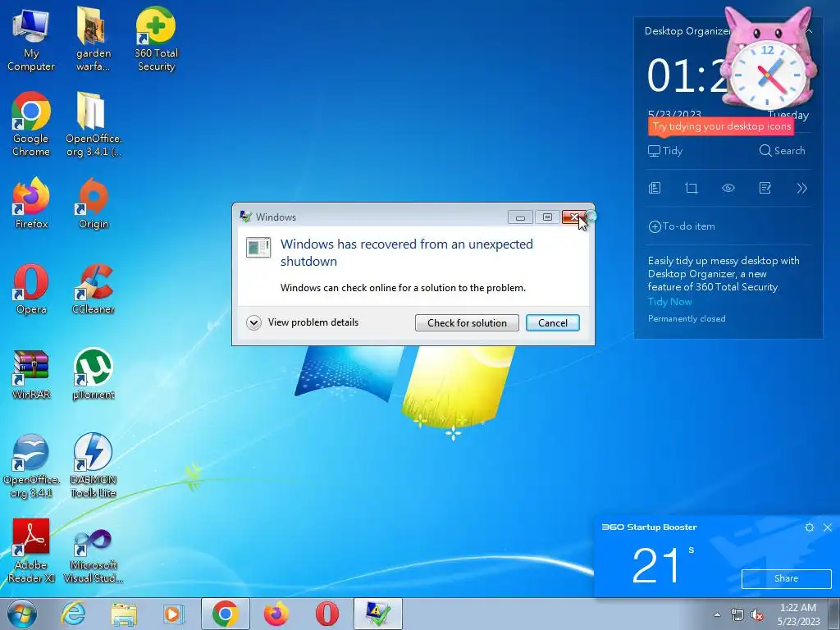Open OpenOffice.org 3.4.1 application shortcut

click(x=31, y=466)
